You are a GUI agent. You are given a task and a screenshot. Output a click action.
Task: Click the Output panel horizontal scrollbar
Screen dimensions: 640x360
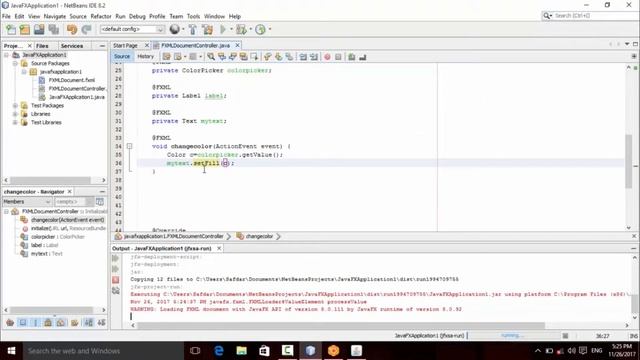(341, 325)
